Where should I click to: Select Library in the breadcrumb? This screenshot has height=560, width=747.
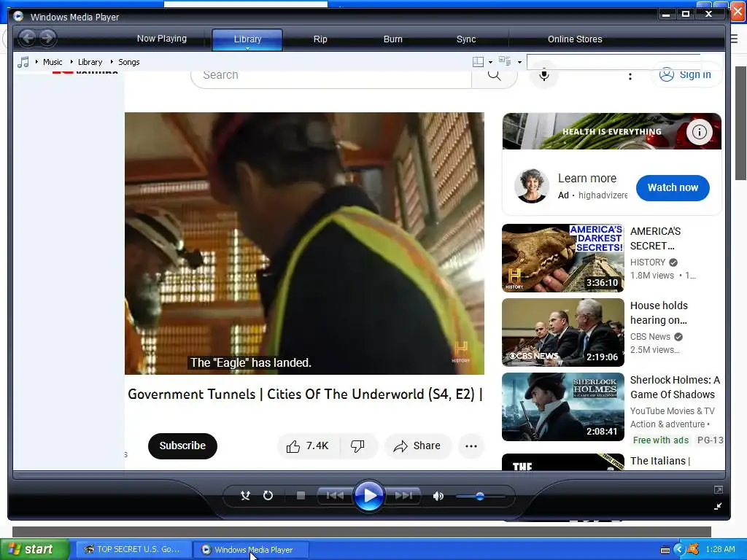pyautogui.click(x=90, y=62)
